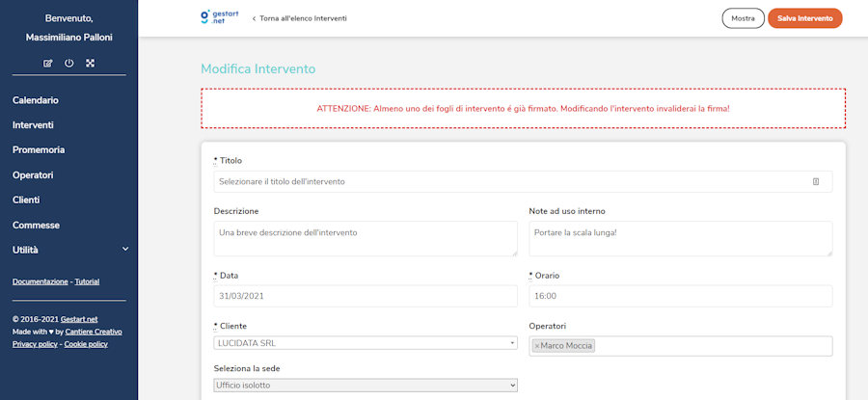Screen dimensions: 868x400
Task: Click the power logout icon
Action: (x=69, y=64)
